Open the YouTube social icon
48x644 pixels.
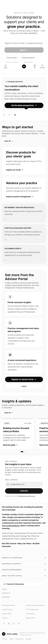click(19, 624)
